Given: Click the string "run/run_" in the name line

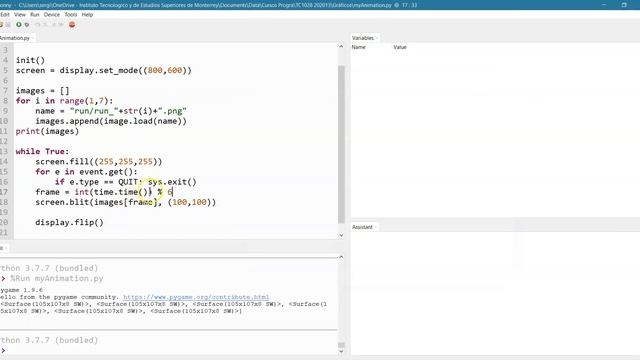Looking at the screenshot, I should click(93, 111).
